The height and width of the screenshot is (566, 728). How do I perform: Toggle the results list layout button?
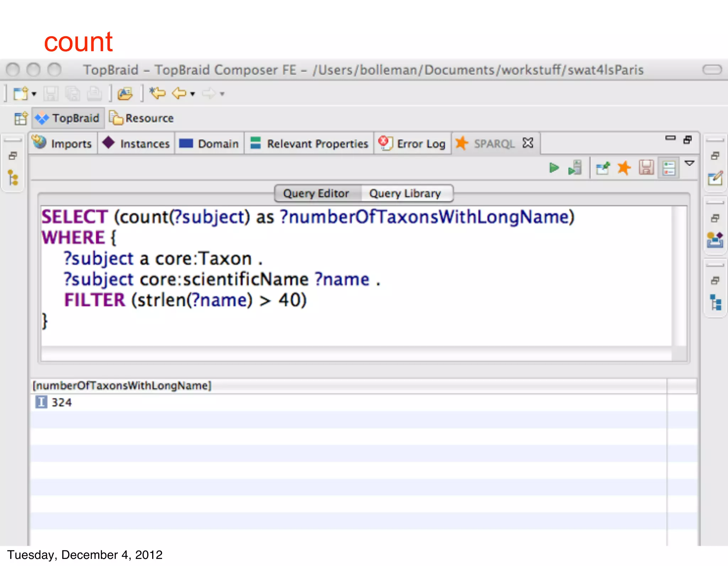point(669,168)
